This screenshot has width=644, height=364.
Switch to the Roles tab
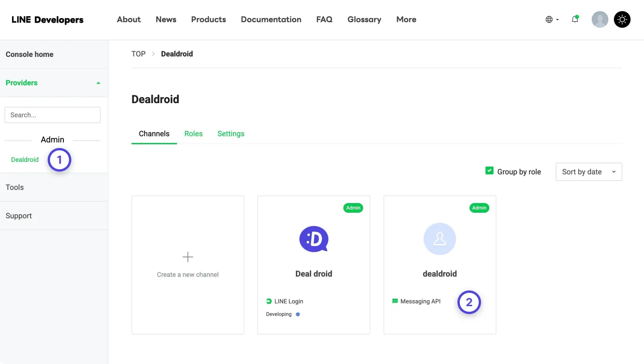[193, 134]
